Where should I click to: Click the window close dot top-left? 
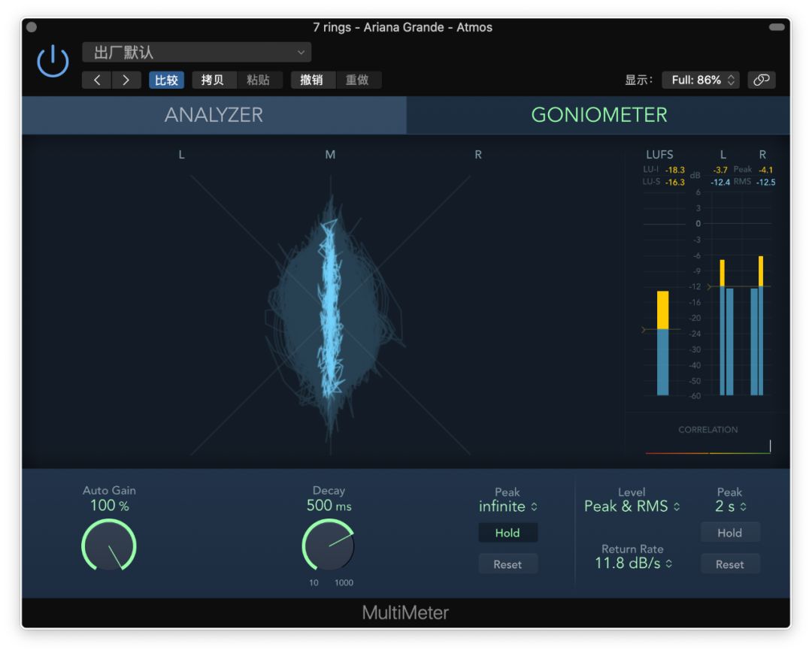(x=32, y=27)
